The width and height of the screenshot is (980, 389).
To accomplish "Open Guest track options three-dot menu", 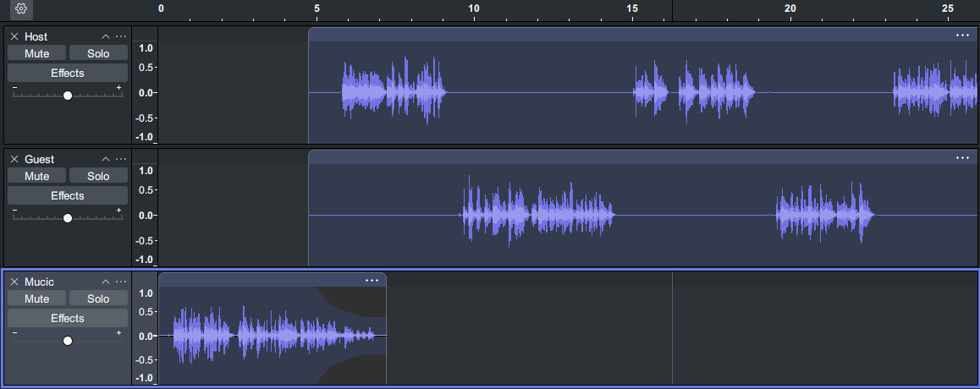I will pos(121,159).
